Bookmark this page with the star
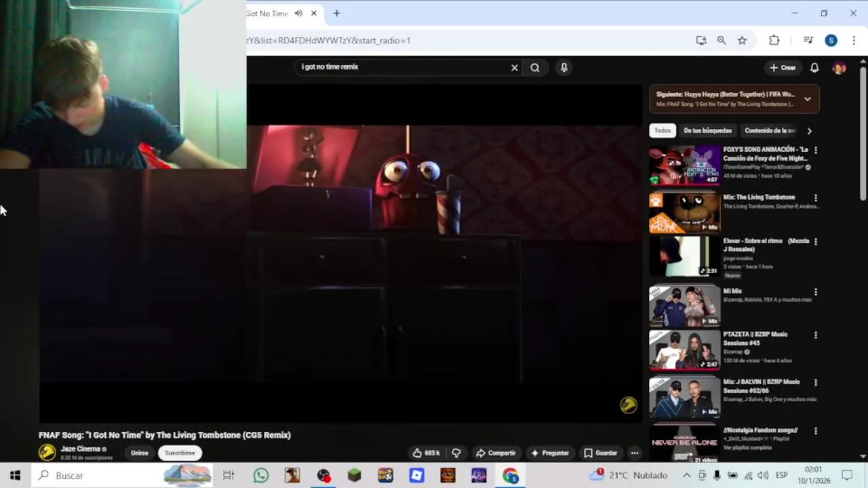 tap(742, 41)
